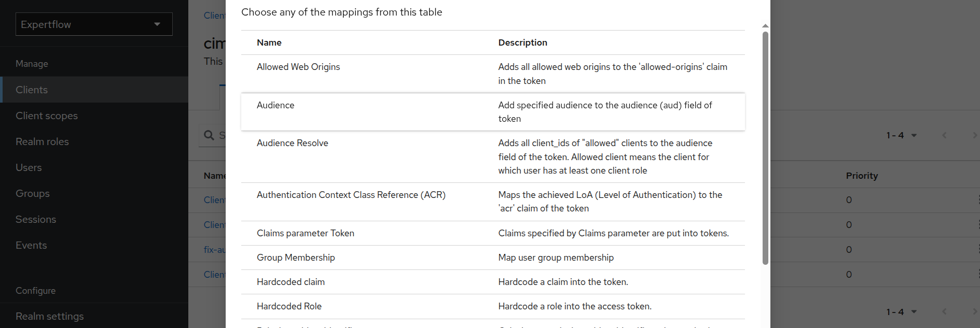
Task: Expand the top 1-4 pagination dropdown
Action: click(902, 135)
